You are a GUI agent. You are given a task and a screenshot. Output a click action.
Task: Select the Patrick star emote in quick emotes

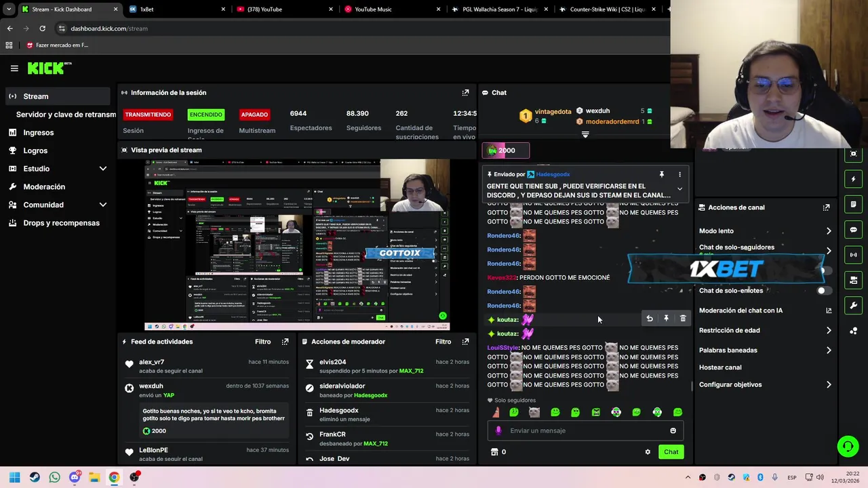point(495,412)
